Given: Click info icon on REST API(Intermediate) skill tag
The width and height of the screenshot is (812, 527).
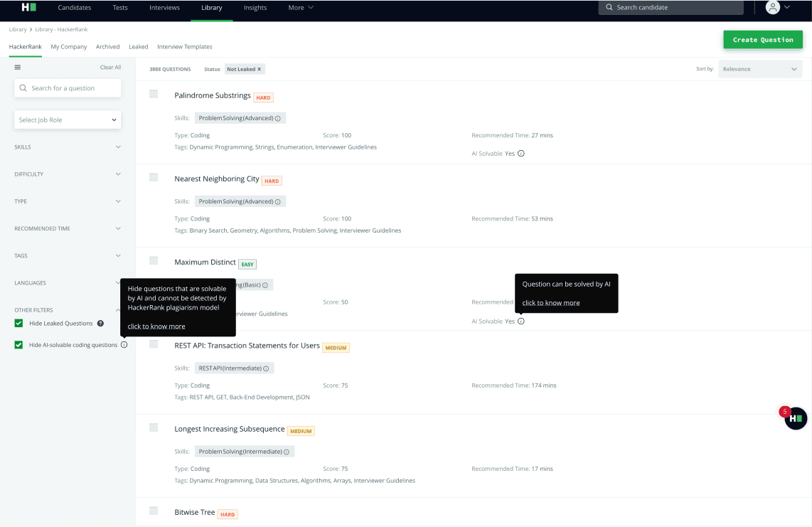Looking at the screenshot, I should click(266, 368).
